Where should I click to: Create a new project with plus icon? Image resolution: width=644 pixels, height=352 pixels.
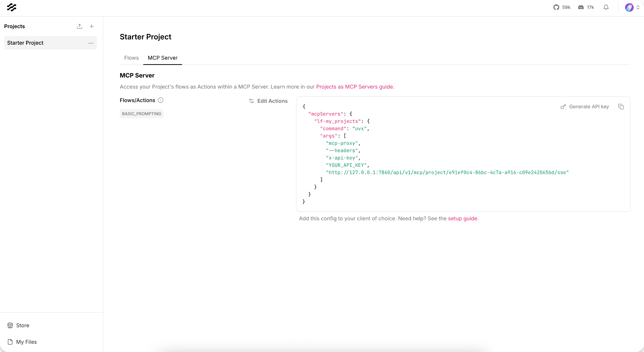[91, 26]
